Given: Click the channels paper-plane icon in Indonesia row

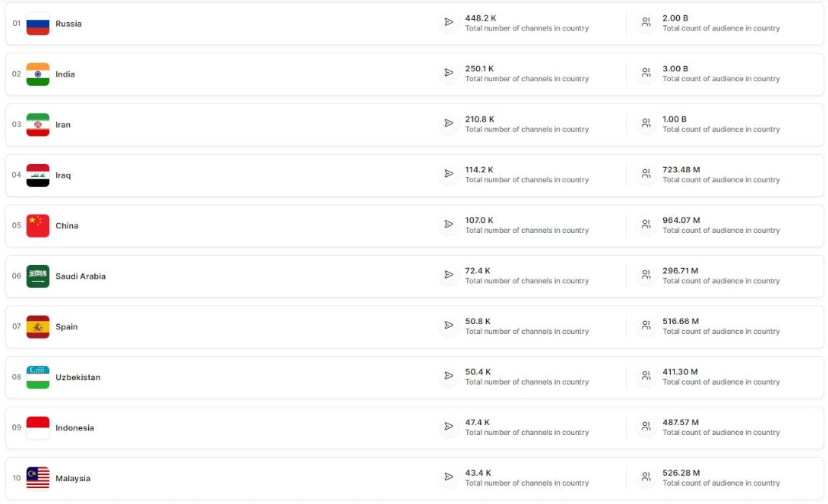Looking at the screenshot, I should pyautogui.click(x=449, y=427).
